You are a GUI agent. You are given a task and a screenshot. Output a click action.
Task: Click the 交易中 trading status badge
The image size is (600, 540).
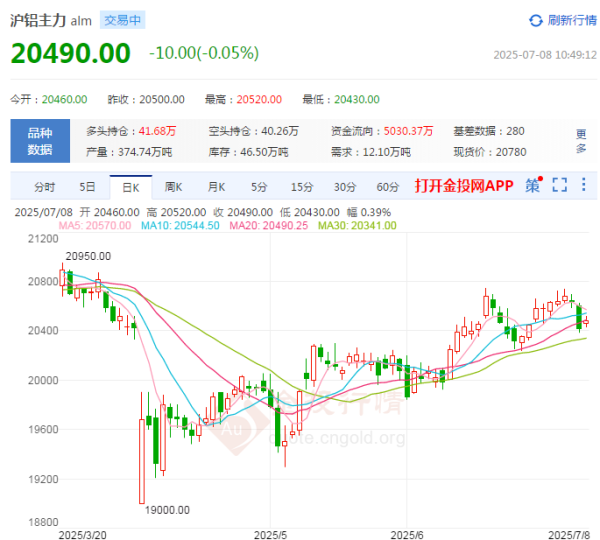tap(122, 20)
